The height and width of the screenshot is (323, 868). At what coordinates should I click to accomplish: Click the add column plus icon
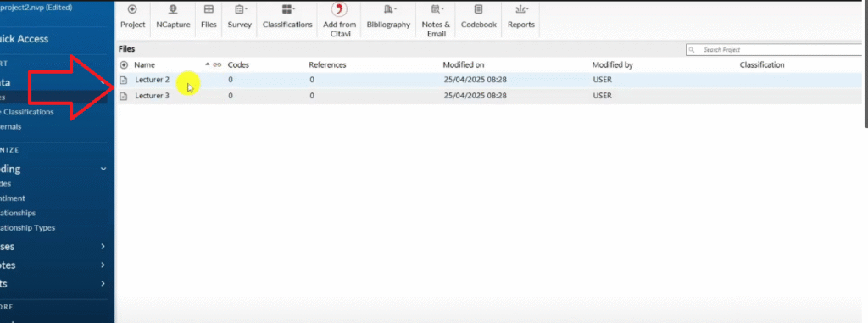pyautogui.click(x=124, y=64)
